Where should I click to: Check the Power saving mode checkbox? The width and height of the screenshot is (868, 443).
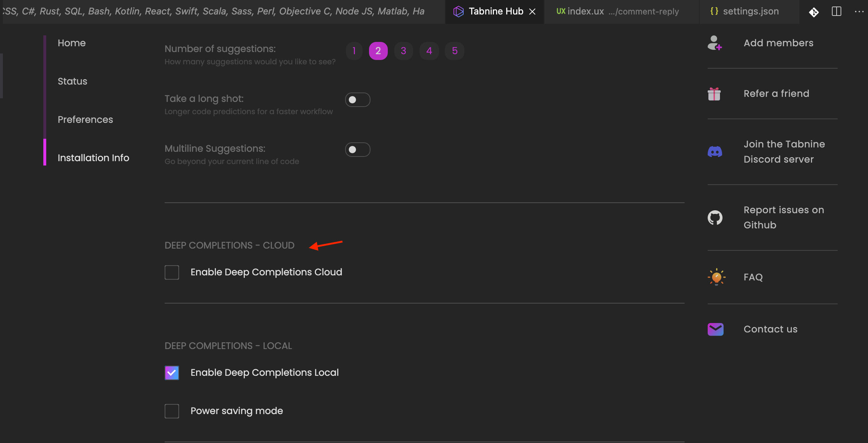(x=172, y=411)
